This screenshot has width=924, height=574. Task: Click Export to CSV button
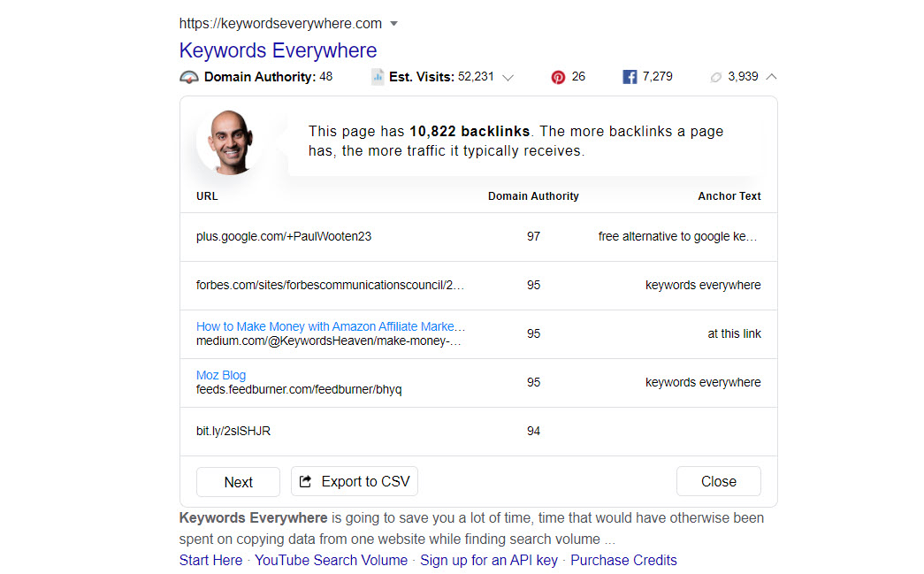click(355, 482)
